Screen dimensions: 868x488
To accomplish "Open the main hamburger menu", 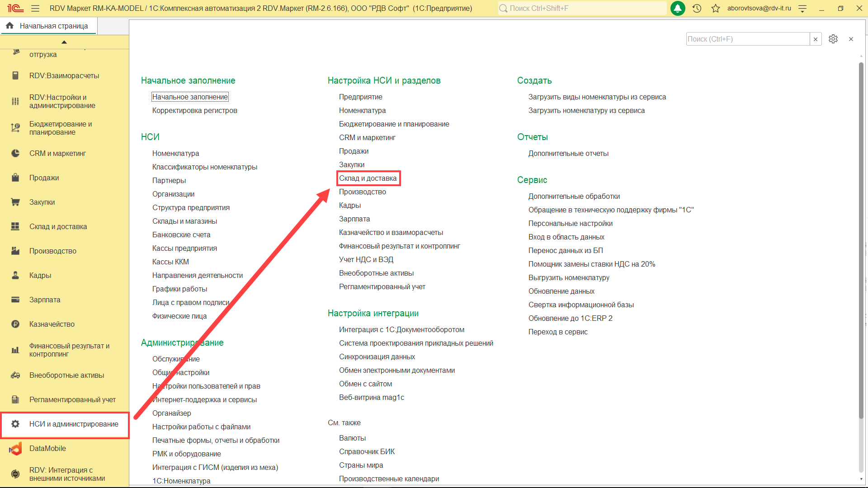I will [x=35, y=8].
